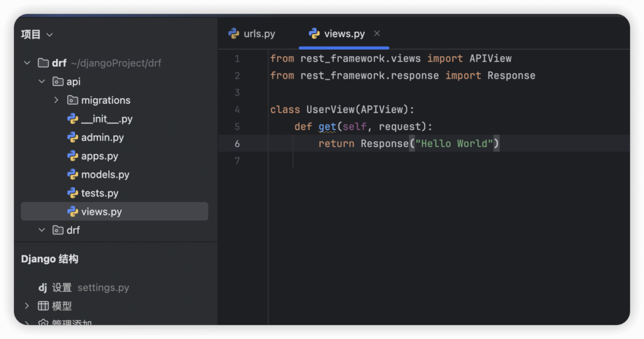Click the 模型 table icon
Image resolution: width=644 pixels, height=339 pixels.
click(x=43, y=306)
